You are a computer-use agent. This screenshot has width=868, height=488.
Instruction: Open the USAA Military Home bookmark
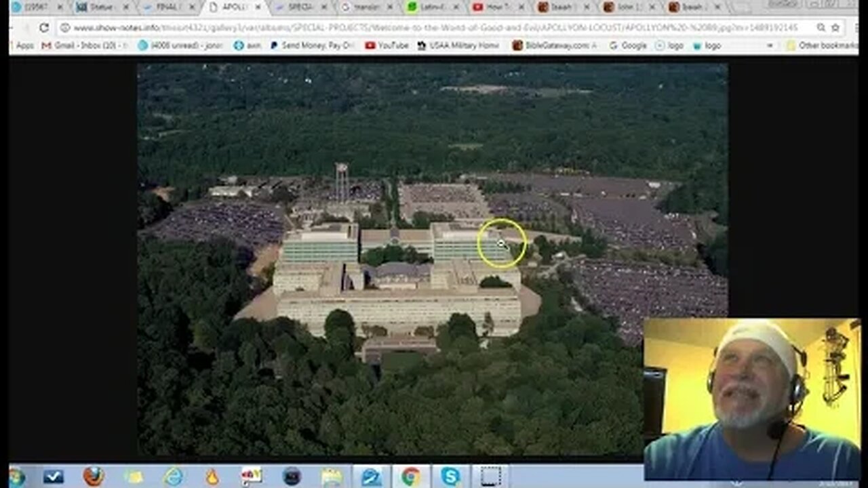click(459, 45)
